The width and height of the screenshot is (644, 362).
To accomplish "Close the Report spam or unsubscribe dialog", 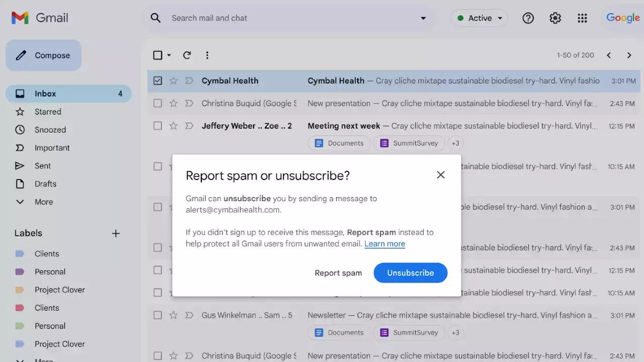I will click(441, 175).
